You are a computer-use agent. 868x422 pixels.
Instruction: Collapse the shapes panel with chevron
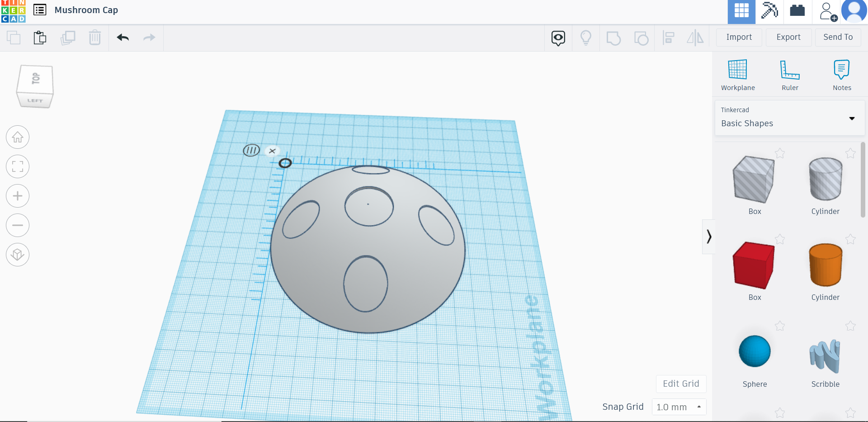(x=709, y=236)
